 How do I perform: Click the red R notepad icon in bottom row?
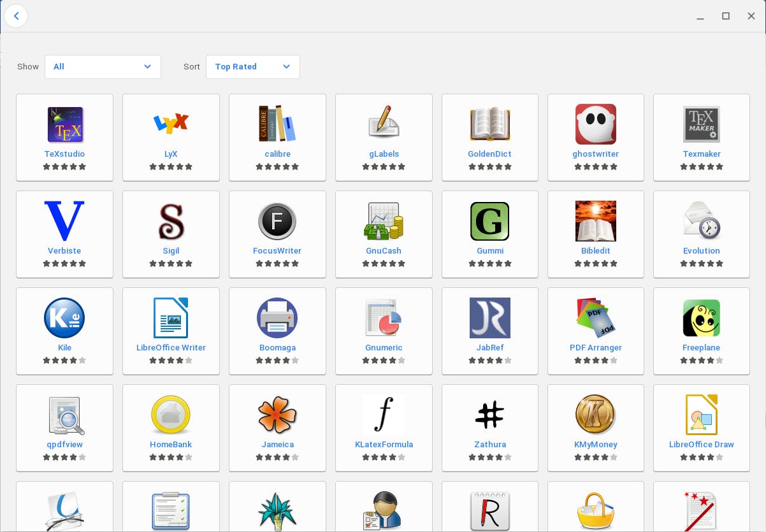point(490,511)
